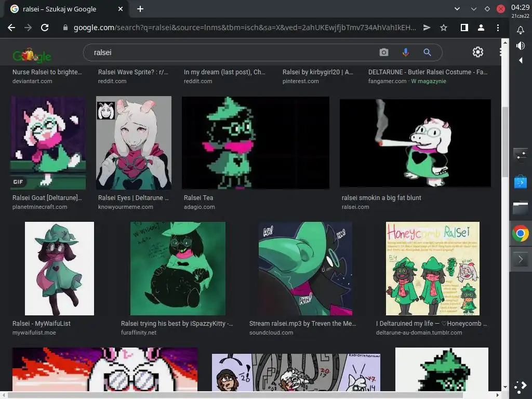The image size is (532, 399).
Task: Open the clock showing 04:29
Action: coord(520,7)
